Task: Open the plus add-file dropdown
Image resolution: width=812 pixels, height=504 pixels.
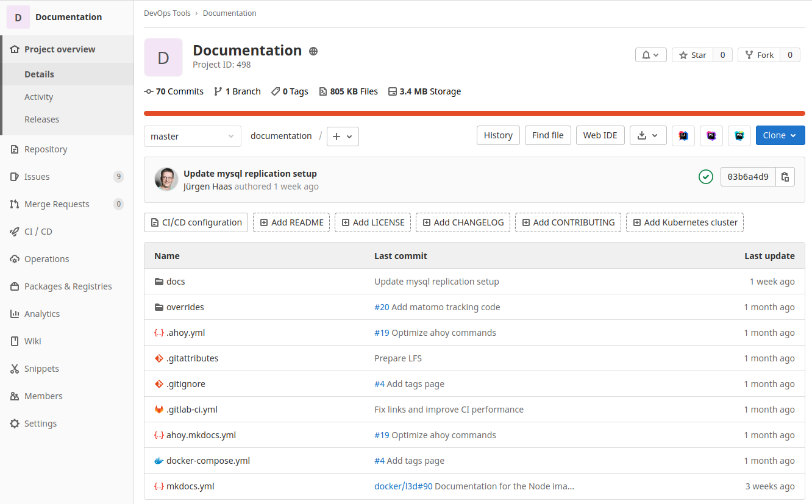Action: point(343,137)
